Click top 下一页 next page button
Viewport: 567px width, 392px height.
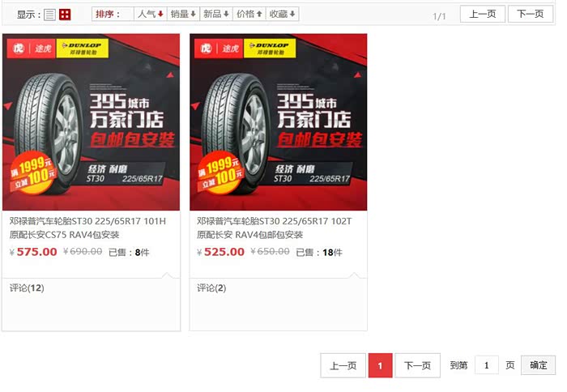click(530, 14)
